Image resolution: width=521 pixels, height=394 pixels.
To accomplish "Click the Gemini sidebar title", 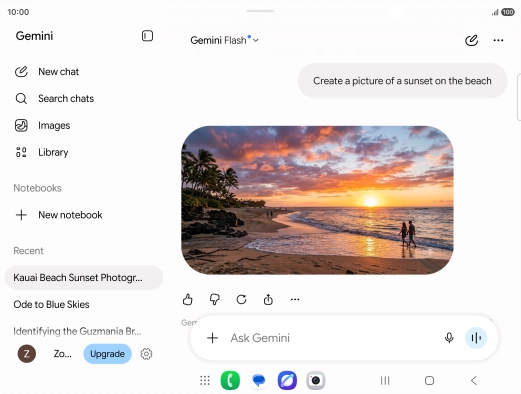I will [34, 36].
